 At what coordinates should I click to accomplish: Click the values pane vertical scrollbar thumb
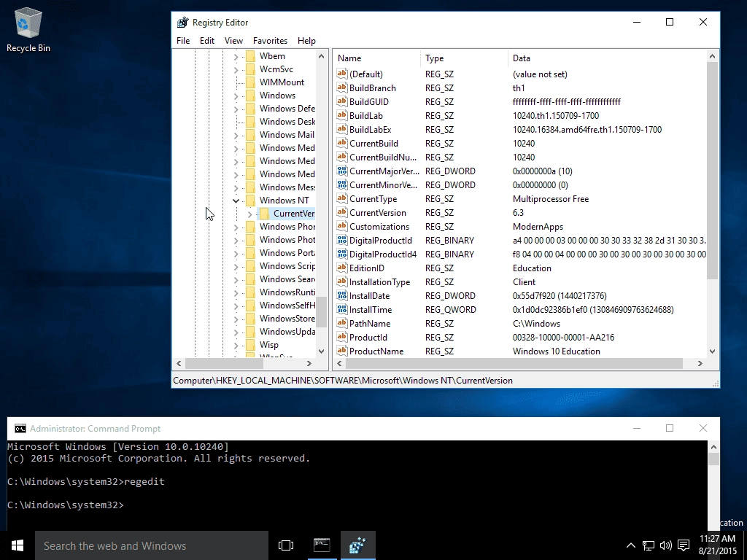(x=712, y=171)
